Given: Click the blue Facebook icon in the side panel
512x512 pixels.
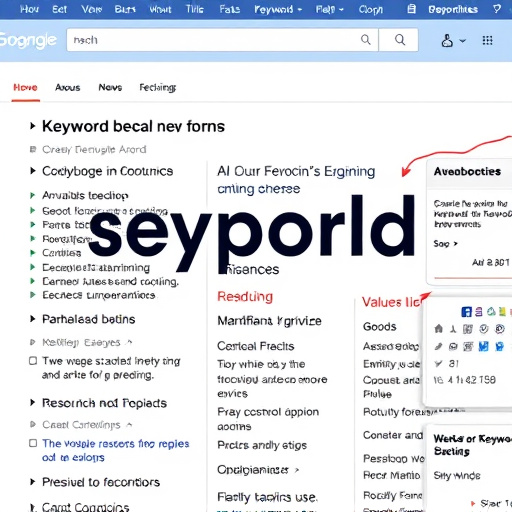Looking at the screenshot, I should pos(466,312).
